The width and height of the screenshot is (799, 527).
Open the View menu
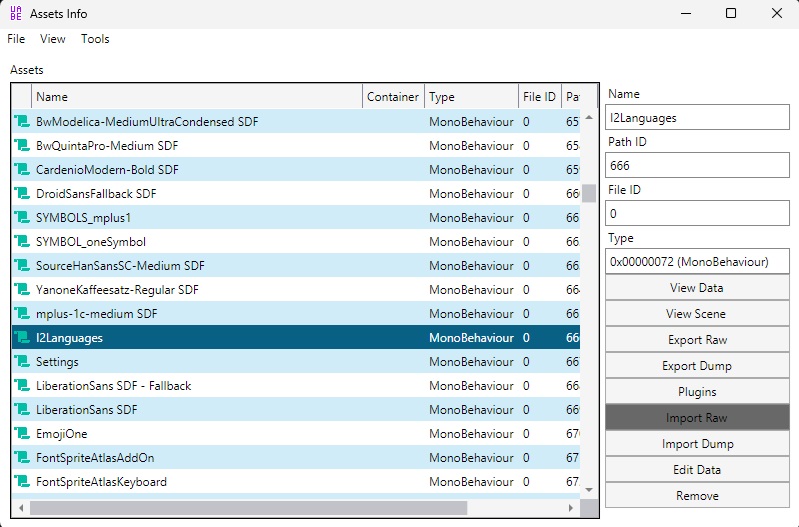[x=52, y=39]
